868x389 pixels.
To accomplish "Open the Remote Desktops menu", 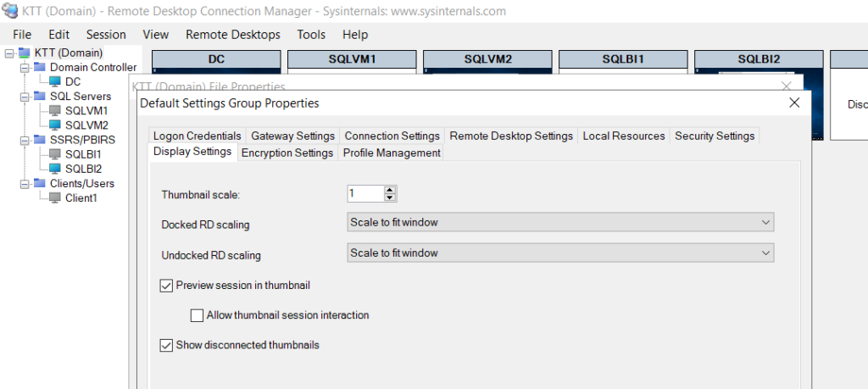I will tap(233, 34).
